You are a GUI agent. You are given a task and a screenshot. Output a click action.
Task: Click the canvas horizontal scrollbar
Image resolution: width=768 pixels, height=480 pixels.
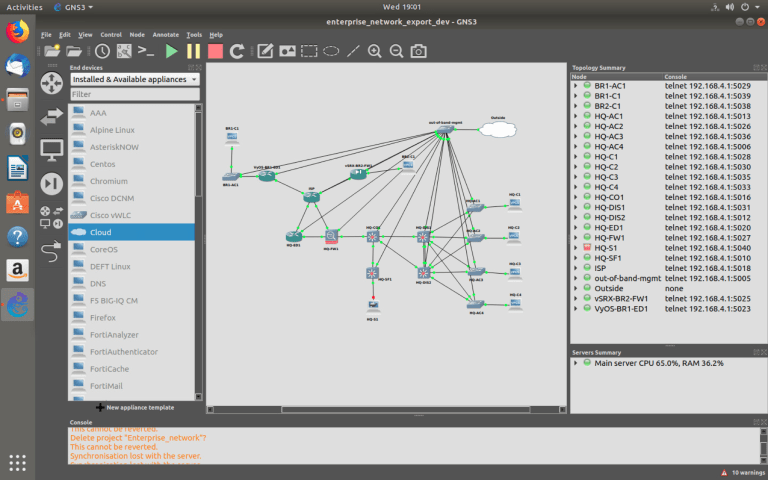click(x=406, y=409)
